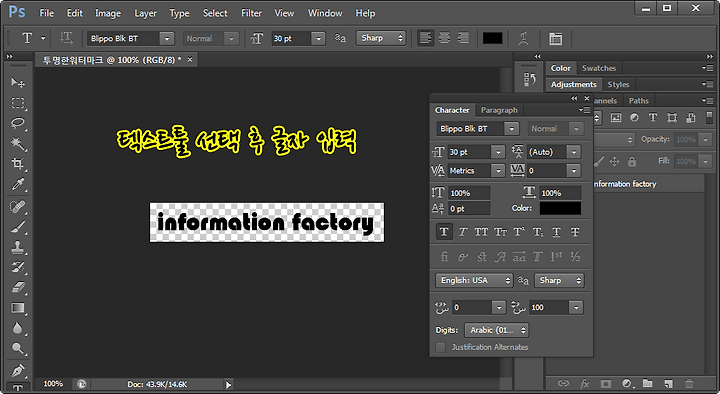Screen dimensions: 720x394
Task: Toggle Strikethrough in Character panel
Action: click(x=575, y=232)
